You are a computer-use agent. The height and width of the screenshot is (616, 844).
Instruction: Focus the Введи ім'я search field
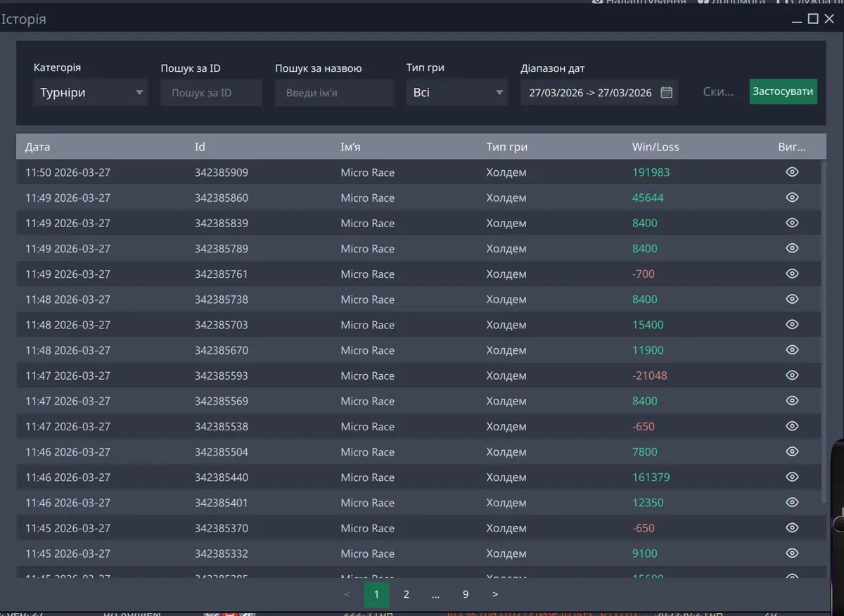(334, 93)
